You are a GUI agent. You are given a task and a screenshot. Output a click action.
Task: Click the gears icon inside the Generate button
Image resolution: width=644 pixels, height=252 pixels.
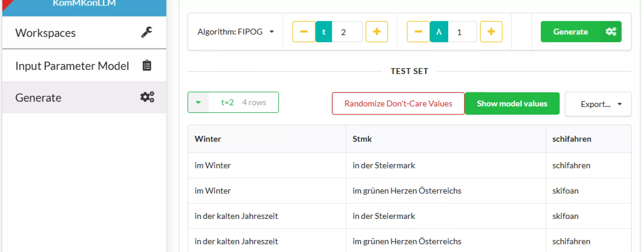[x=611, y=31]
